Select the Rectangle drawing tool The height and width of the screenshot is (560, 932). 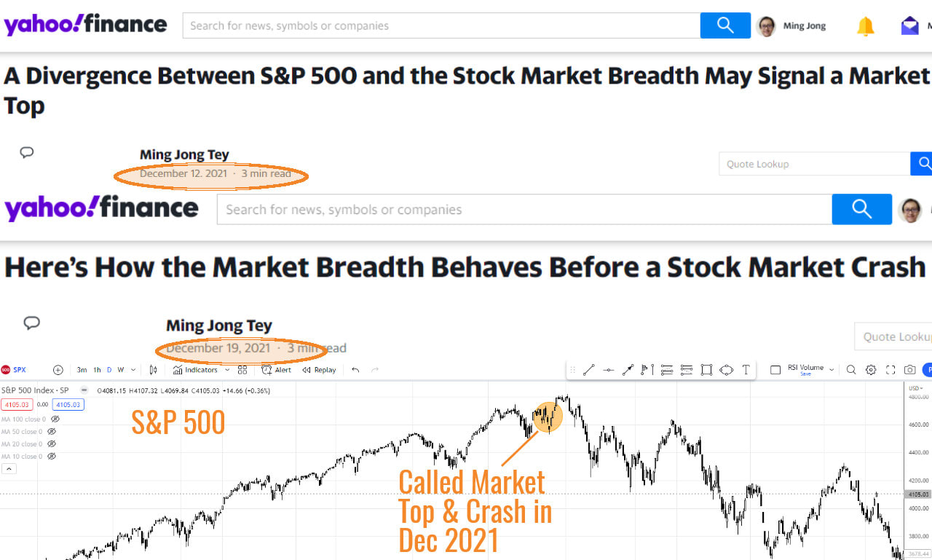point(706,370)
